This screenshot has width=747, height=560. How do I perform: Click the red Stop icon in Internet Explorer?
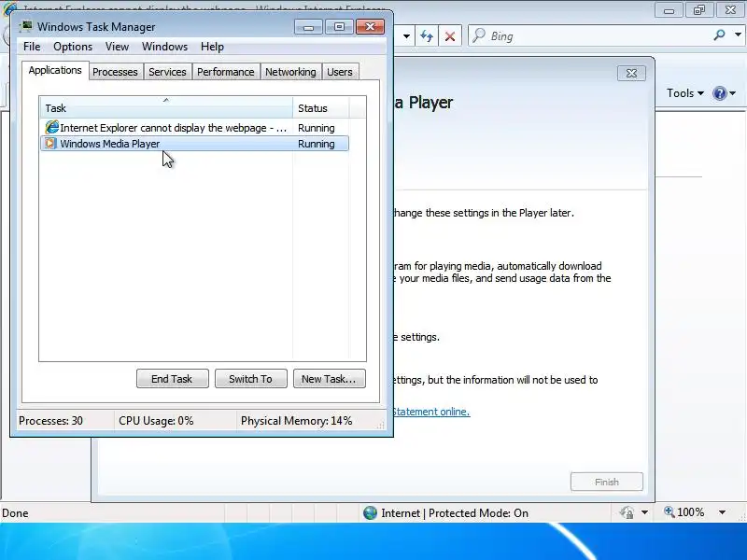450,36
